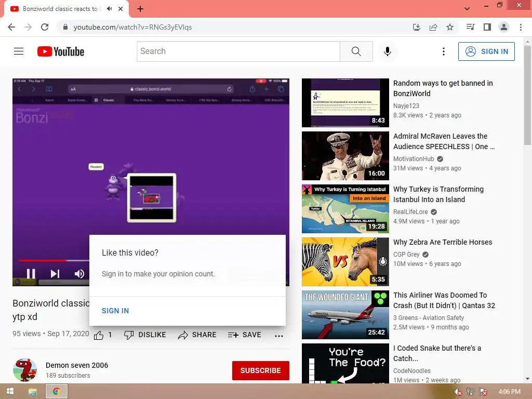This screenshot has width=532, height=399.
Task: Subscribe to Demon seven 2006
Action: point(261,370)
